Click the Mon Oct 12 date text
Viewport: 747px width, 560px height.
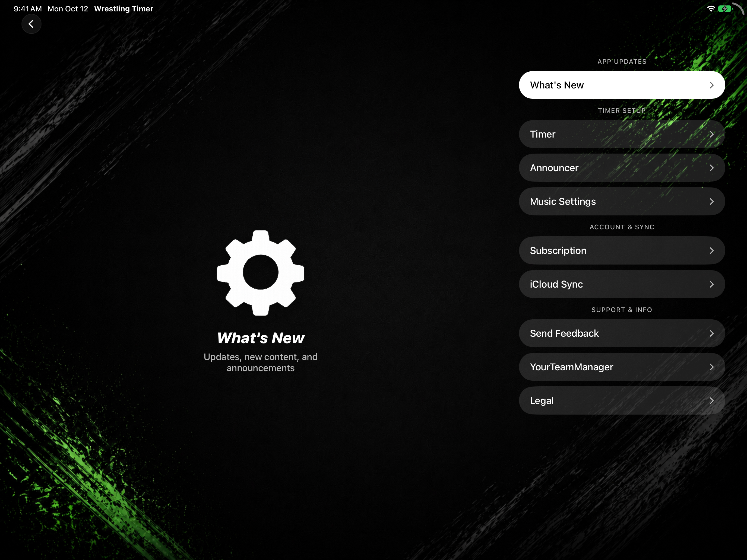68,9
